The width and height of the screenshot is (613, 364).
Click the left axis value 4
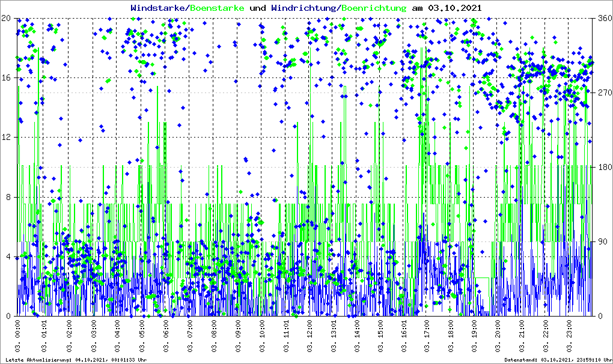[8, 256]
